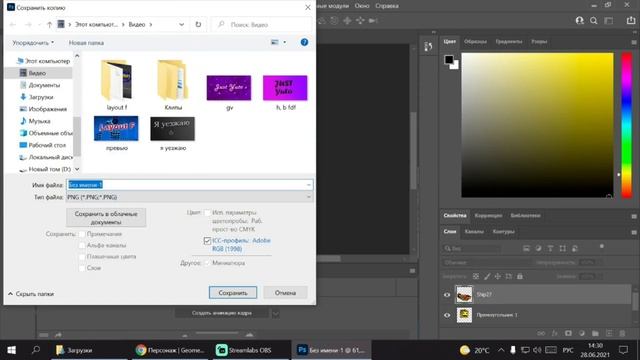The height and width of the screenshot is (360, 640).
Task: Toggle the Слои checkbox in save dialog
Action: pyautogui.click(x=82, y=268)
